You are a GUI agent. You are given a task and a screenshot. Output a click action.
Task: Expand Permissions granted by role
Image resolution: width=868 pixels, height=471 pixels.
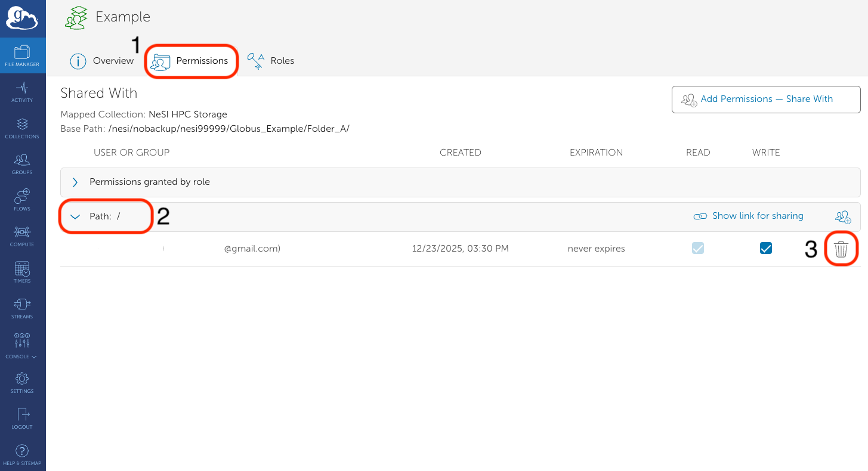(75, 182)
